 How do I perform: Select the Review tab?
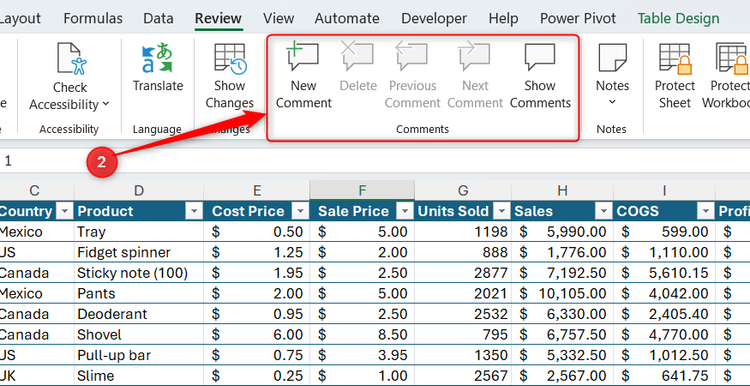coord(218,19)
